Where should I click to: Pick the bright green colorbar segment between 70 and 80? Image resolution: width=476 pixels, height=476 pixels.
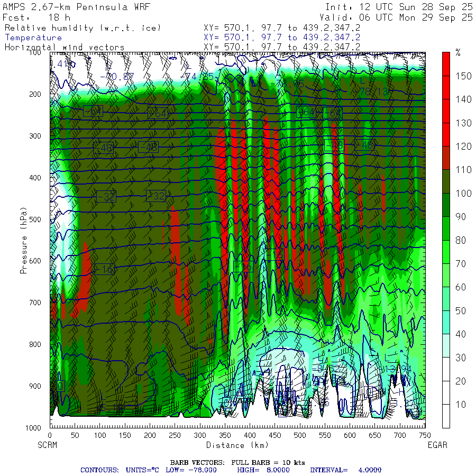446,252
